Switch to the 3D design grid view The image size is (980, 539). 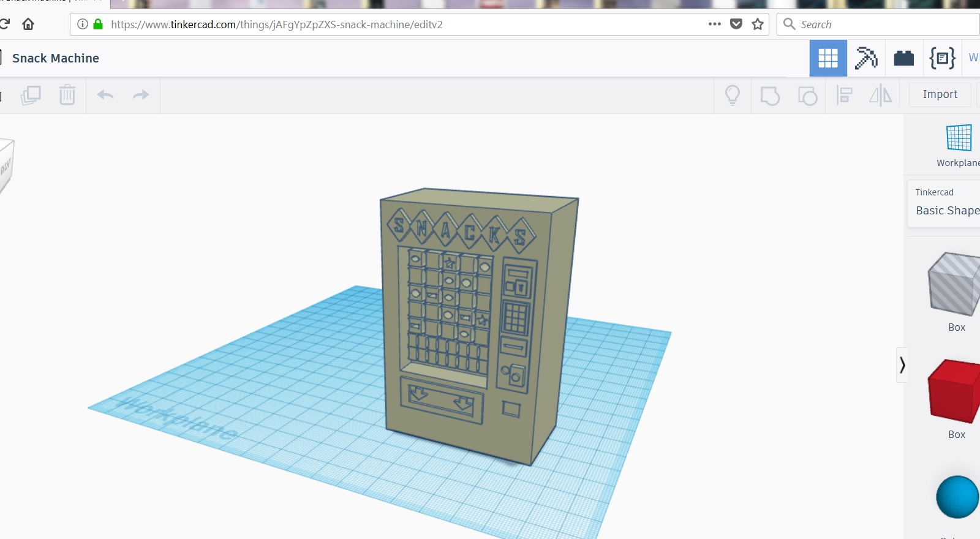[x=828, y=58]
